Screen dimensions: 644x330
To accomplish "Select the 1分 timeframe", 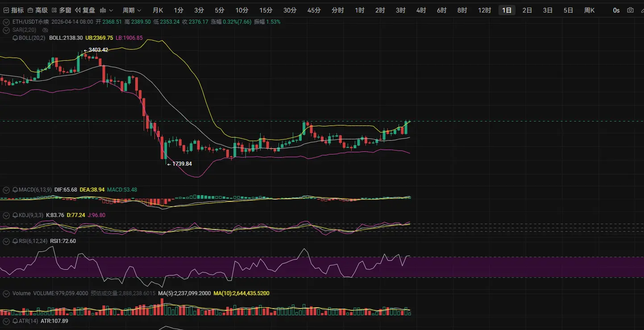I will [179, 10].
